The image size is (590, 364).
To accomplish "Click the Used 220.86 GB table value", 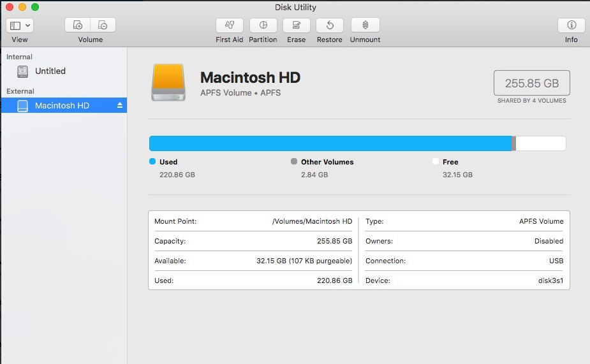I will click(334, 280).
